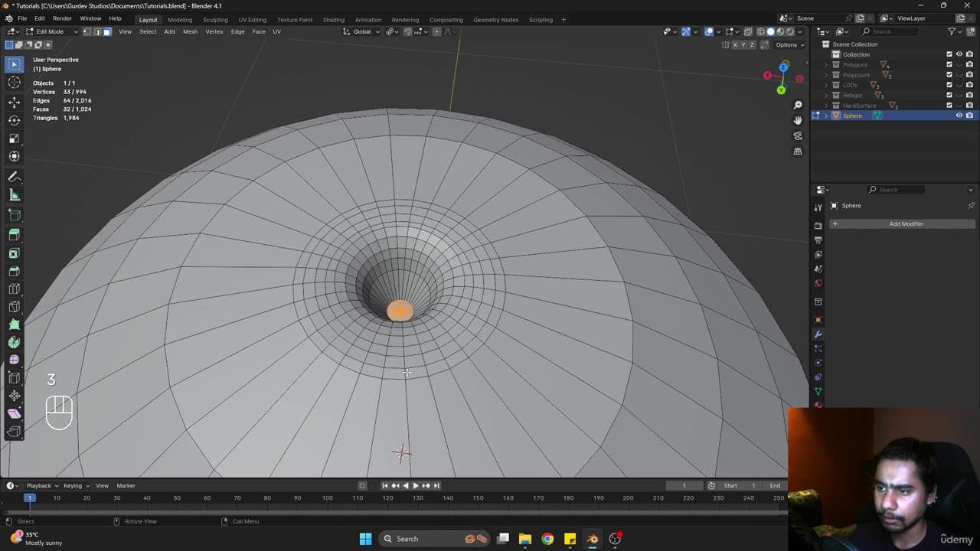Click the Add Modifier button
The height and width of the screenshot is (551, 980).
click(x=902, y=224)
